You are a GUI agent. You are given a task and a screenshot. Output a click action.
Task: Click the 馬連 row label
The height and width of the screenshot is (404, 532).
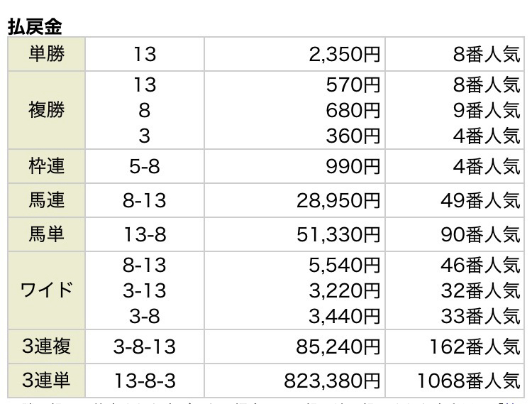[x=47, y=200]
